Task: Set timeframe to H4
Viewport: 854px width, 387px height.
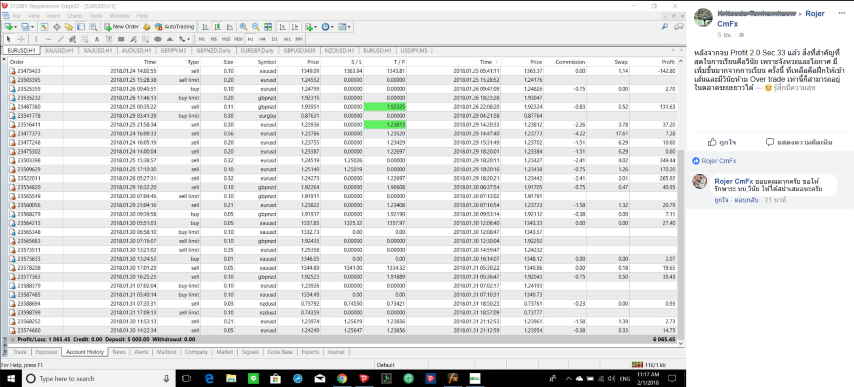Action: (x=263, y=39)
